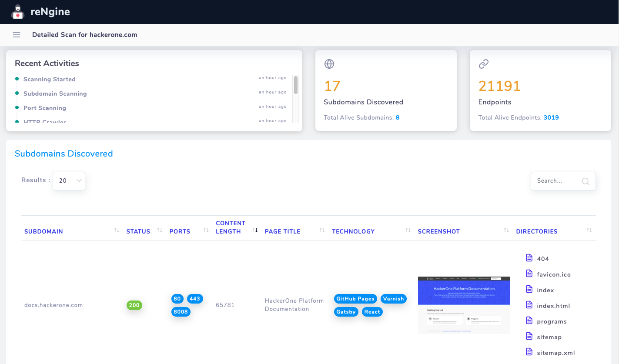Screen dimensions: 619x364
Task: Click the PAGE TITLE column header
Action: click(282, 232)
